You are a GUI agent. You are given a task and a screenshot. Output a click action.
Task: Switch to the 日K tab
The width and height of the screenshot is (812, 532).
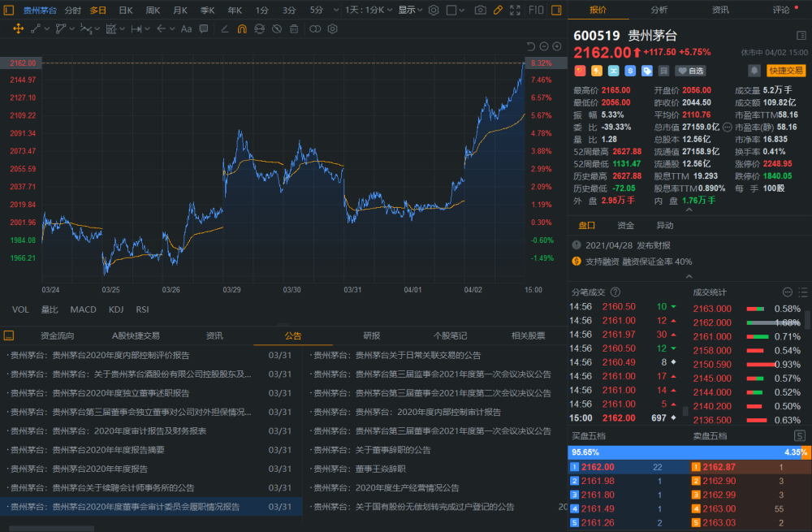[125, 10]
